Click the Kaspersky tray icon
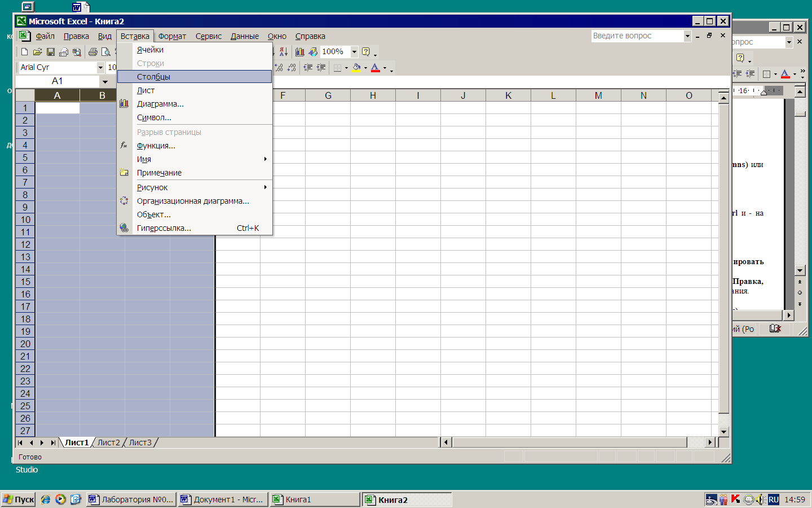 click(x=735, y=499)
